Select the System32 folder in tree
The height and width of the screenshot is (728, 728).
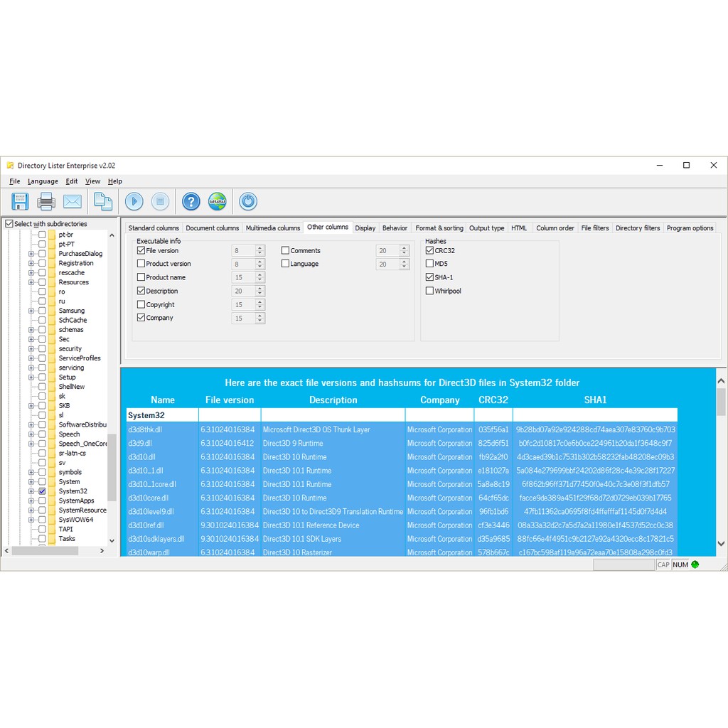[73, 491]
